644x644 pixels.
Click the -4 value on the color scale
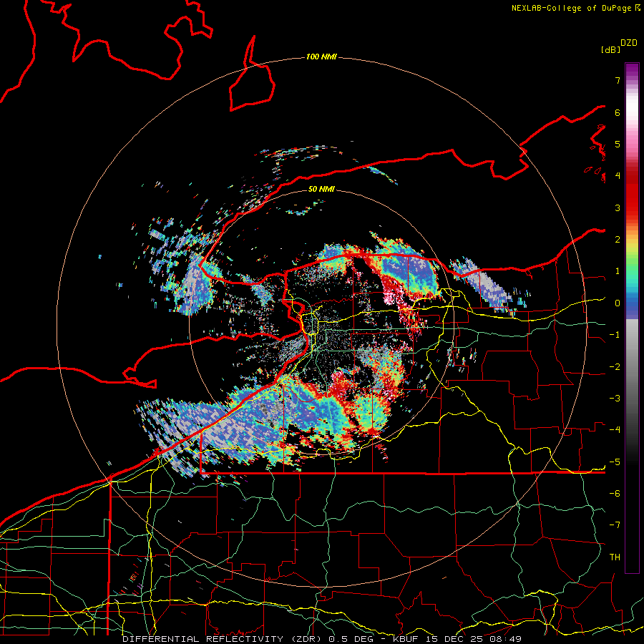click(615, 430)
